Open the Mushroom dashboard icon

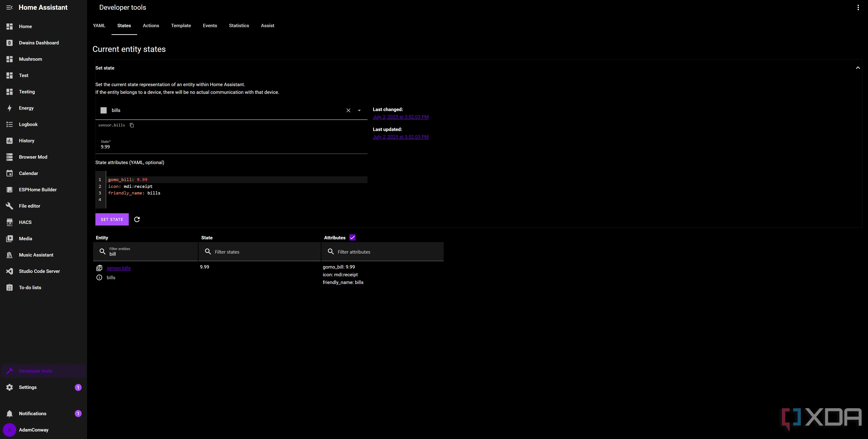(x=10, y=59)
